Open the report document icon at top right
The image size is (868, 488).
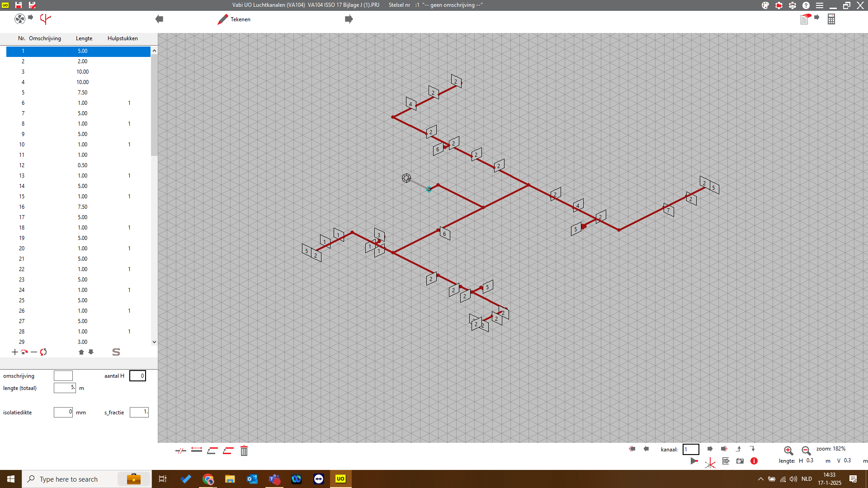click(x=805, y=19)
